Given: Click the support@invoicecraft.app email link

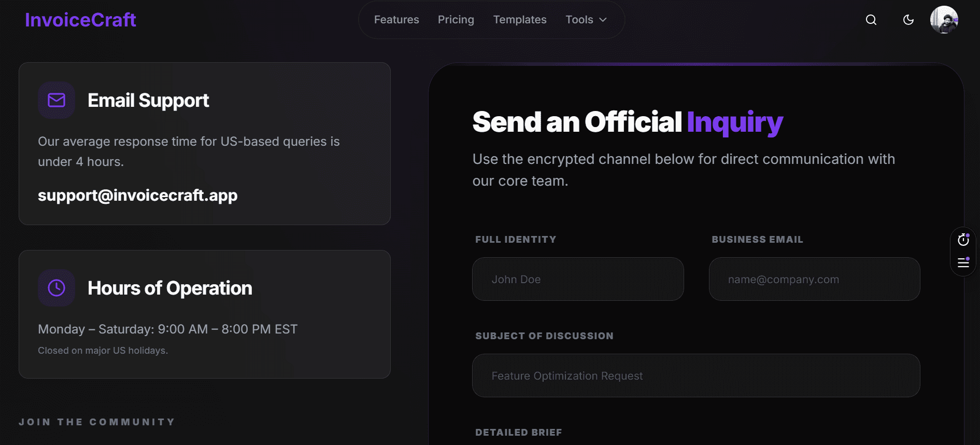Looking at the screenshot, I should tap(138, 195).
